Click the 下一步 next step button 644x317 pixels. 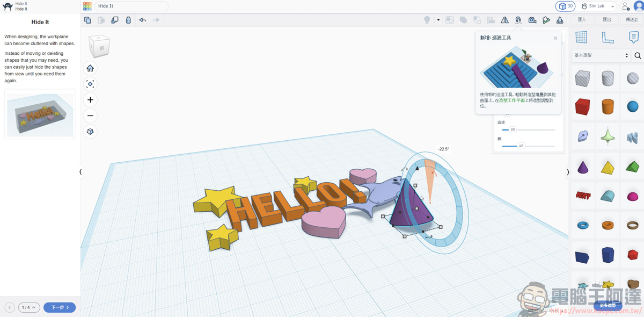[x=60, y=307]
